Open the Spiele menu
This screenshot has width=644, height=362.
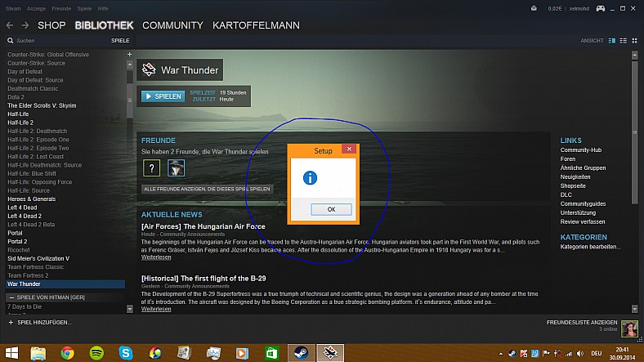tap(85, 9)
